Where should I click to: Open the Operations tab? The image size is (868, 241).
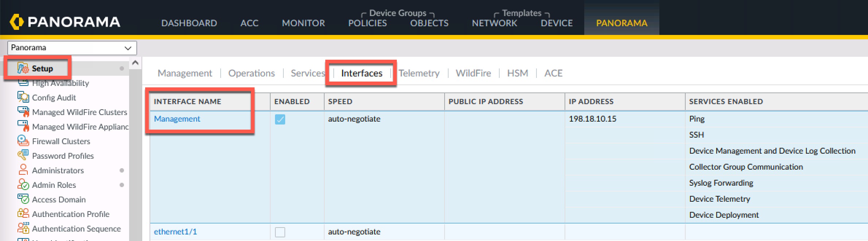(251, 73)
